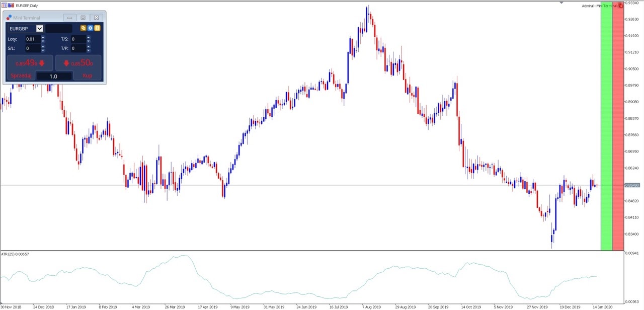Click the 30 Nov 2018 date label
This screenshot has height=310, width=644.
[11, 306]
